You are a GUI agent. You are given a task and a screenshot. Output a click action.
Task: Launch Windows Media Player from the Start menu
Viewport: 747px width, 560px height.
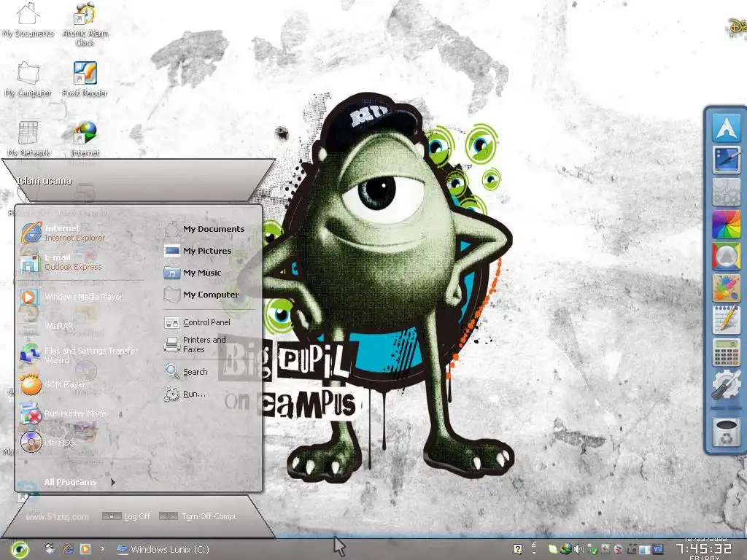click(x=71, y=297)
